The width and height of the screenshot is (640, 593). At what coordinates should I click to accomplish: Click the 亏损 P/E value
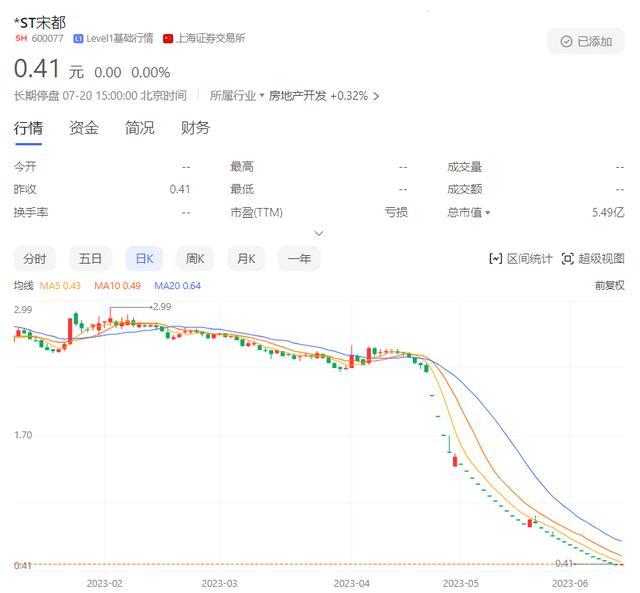click(396, 213)
